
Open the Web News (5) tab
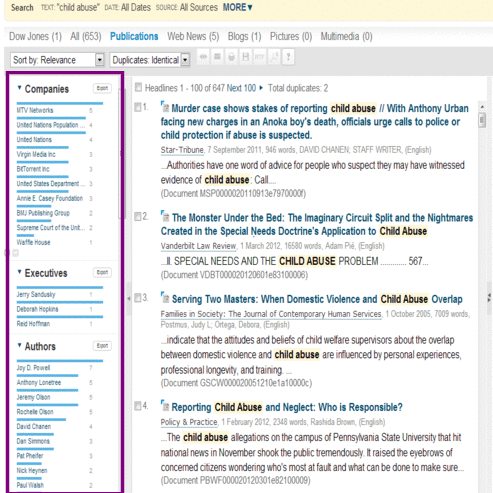point(193,36)
